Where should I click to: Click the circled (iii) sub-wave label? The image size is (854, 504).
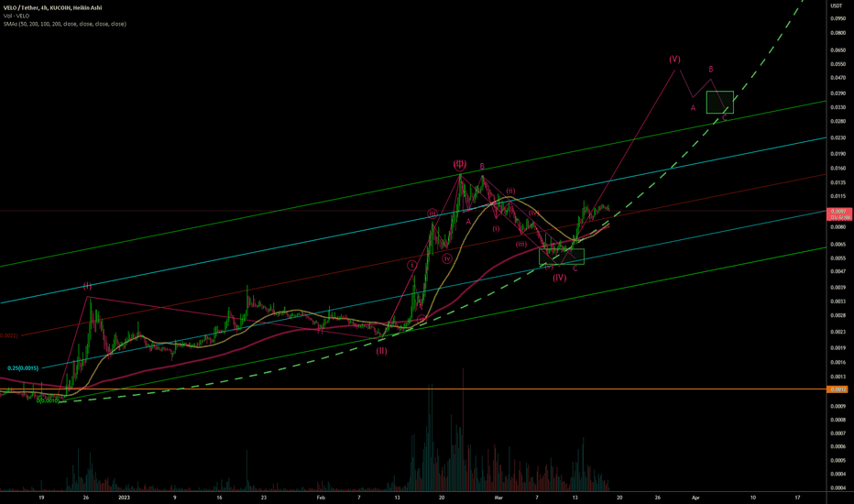point(432,214)
